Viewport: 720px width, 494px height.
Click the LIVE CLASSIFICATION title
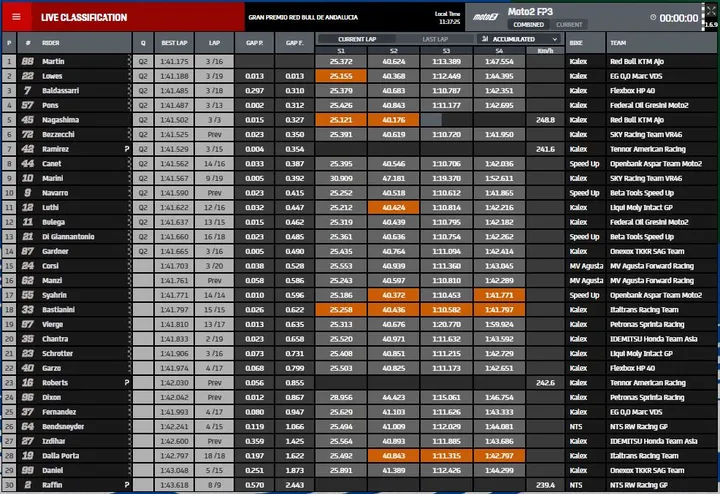[x=84, y=17]
